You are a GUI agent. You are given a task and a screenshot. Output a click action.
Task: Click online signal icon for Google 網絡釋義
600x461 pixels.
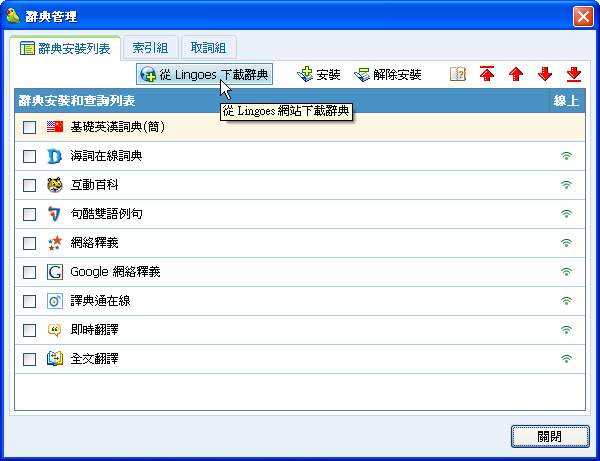click(x=566, y=272)
